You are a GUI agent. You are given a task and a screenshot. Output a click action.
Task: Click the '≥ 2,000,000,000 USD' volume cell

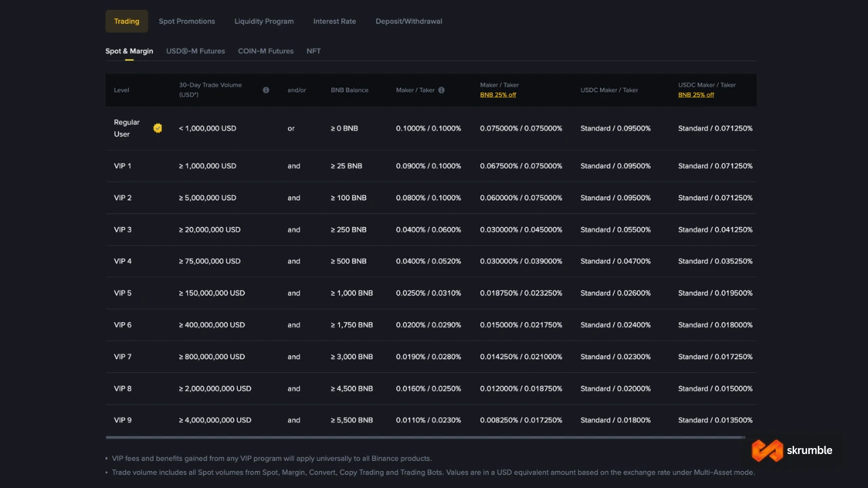tap(215, 388)
